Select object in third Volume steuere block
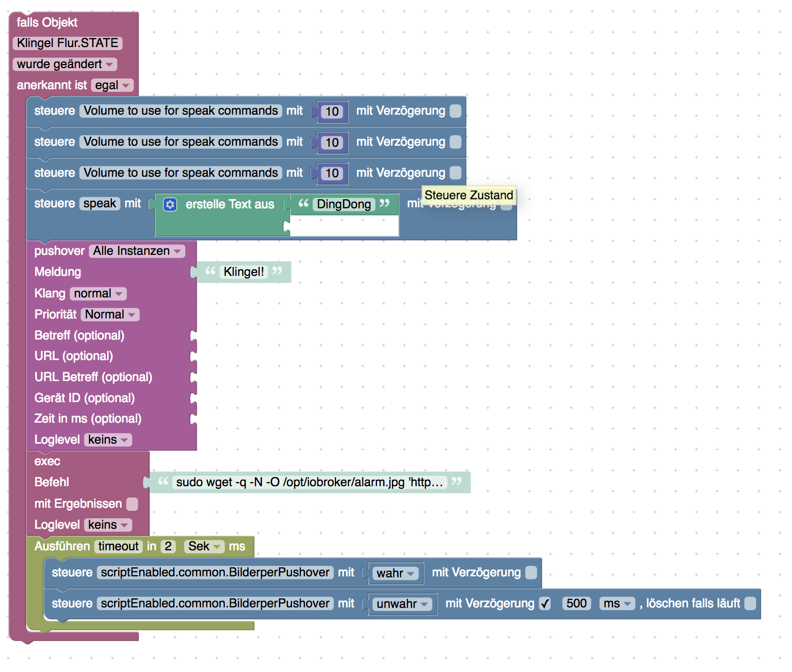The width and height of the screenshot is (792, 672). 181,173
